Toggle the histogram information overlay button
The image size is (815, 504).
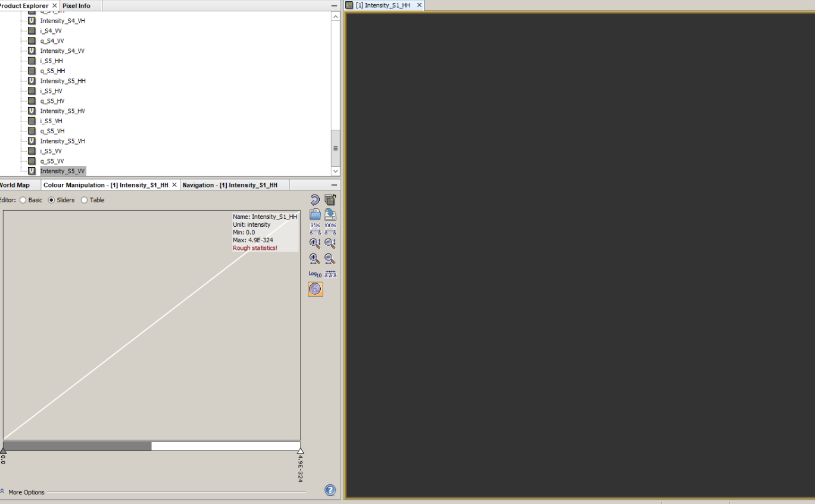[315, 289]
